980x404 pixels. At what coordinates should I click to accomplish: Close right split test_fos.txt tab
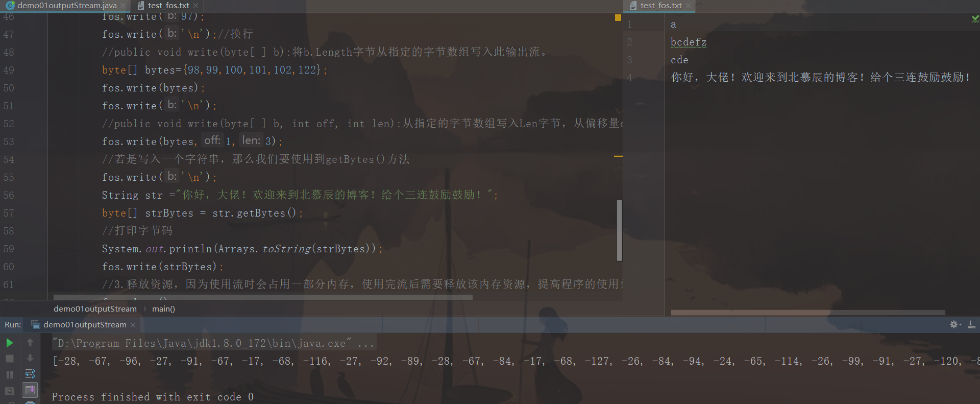[x=688, y=6]
